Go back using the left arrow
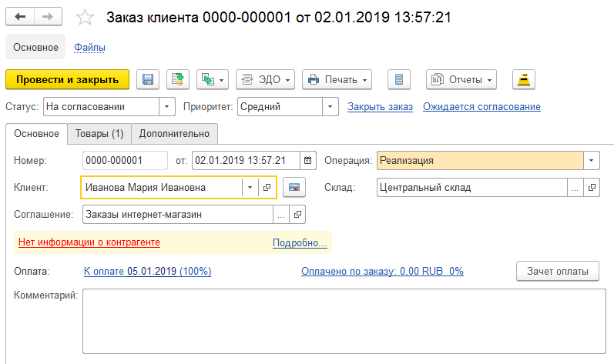 (19, 17)
